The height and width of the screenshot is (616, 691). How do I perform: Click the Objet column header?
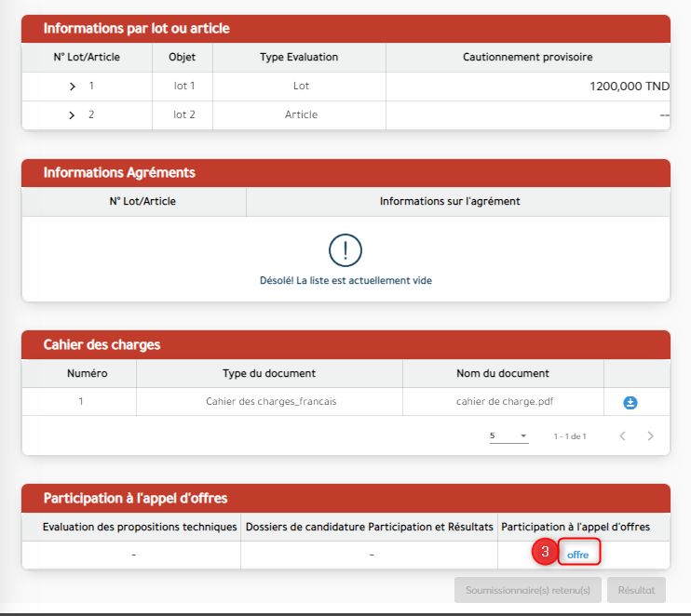[x=183, y=58]
